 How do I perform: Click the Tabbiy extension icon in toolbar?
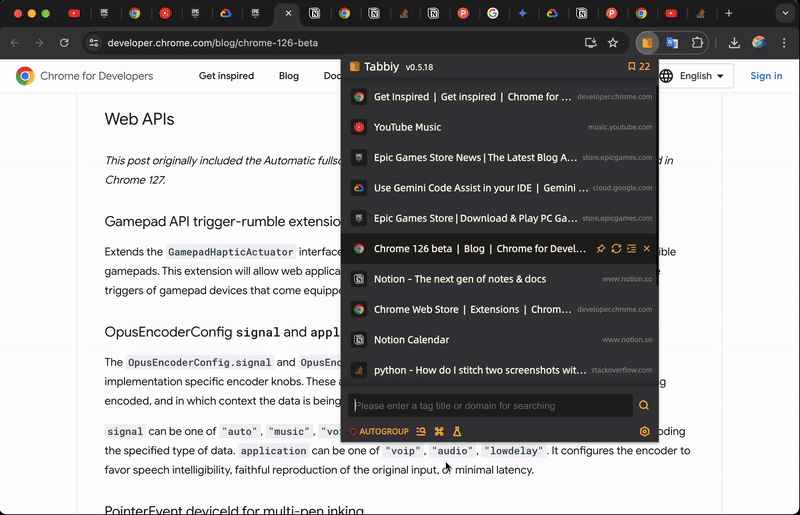[x=647, y=43]
